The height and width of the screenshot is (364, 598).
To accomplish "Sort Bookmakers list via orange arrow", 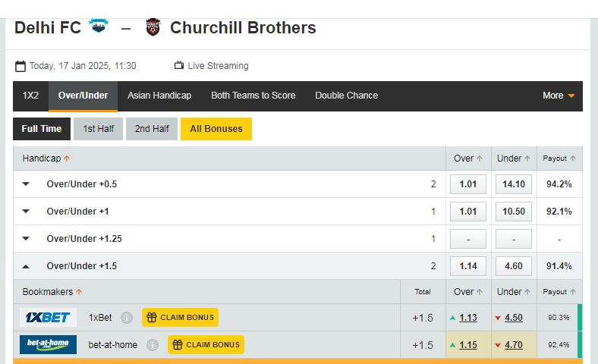I will (79, 292).
